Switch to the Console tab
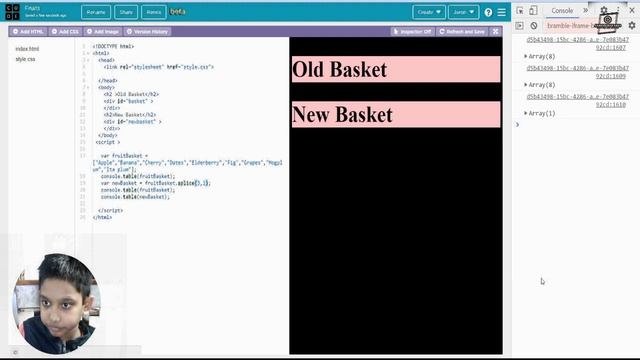The width and height of the screenshot is (640, 360). (x=562, y=11)
